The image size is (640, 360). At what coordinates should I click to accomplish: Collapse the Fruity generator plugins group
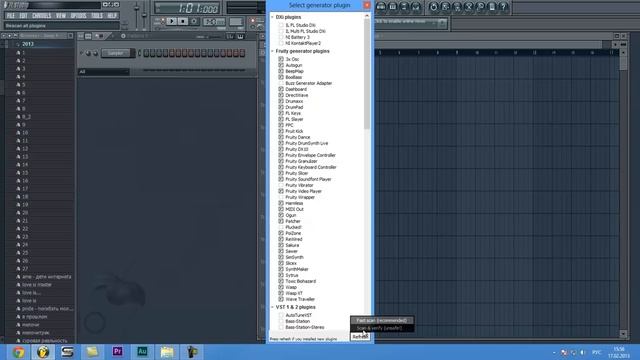coord(272,51)
